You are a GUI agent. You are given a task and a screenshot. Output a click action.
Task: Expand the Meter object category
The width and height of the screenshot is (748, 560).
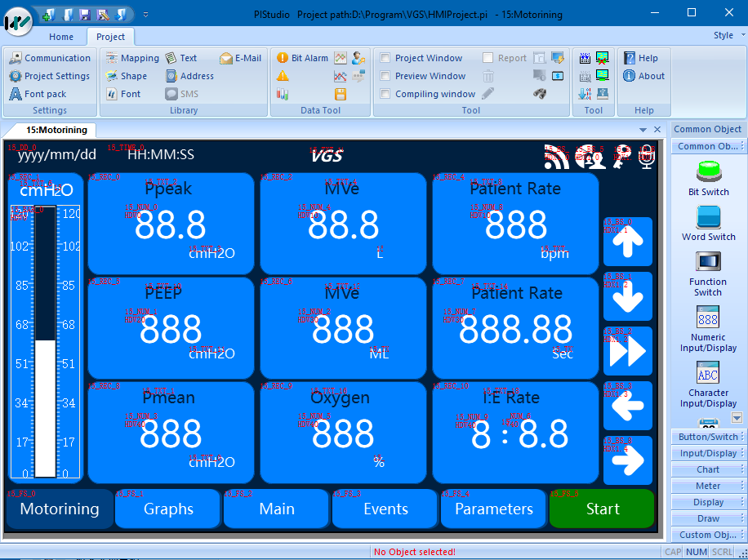(709, 486)
